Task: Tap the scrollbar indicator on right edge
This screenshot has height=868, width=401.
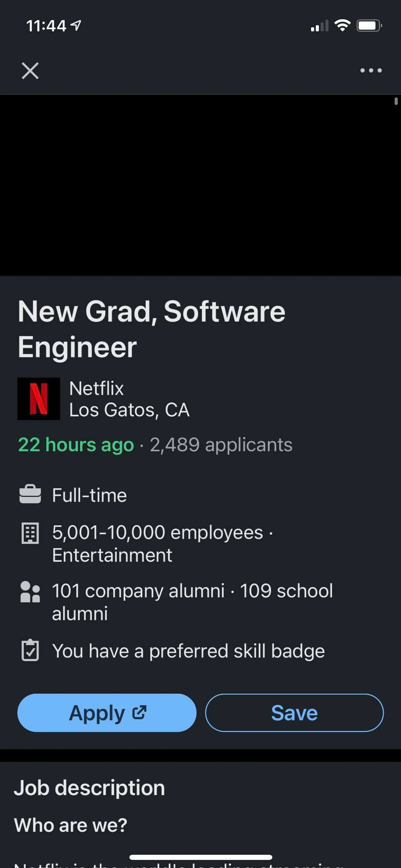Action: point(396,101)
